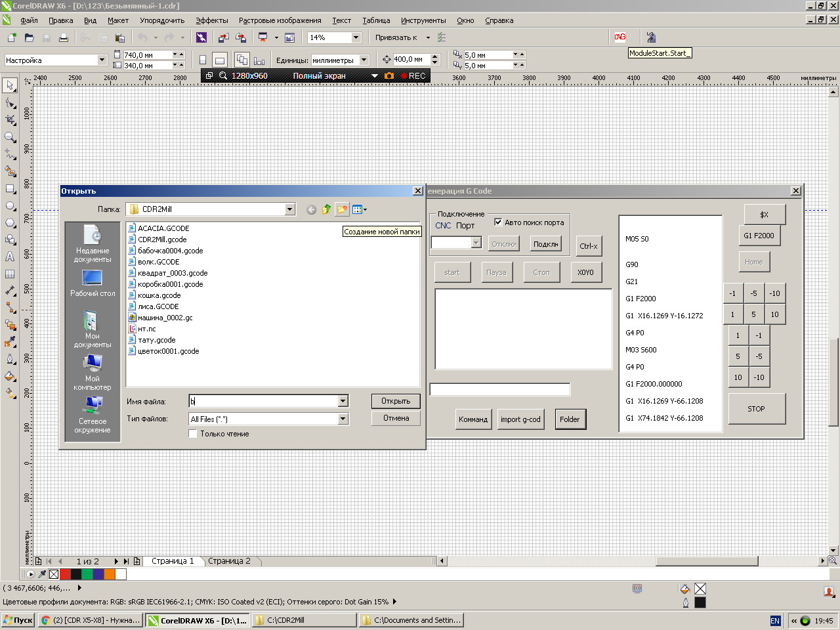Expand the zoom level 14% dropdown
Viewport: 840px width, 630px height.
point(356,37)
